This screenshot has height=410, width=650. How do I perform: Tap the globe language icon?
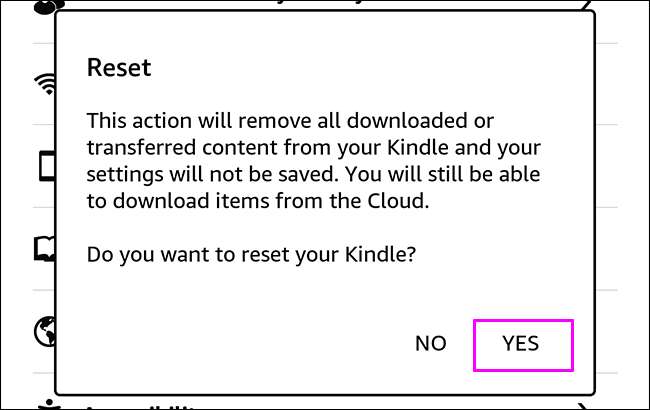coord(44,331)
